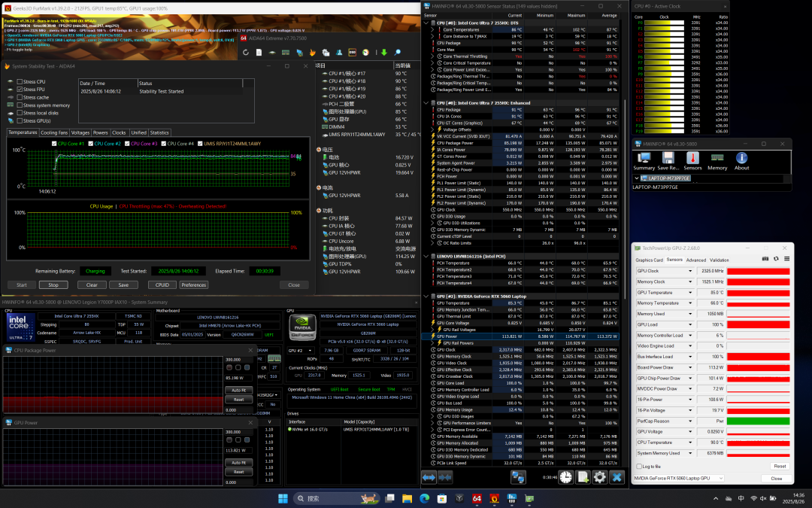
Task: Click the magnifier search icon in AIDA64 toolbar
Action: (397, 53)
